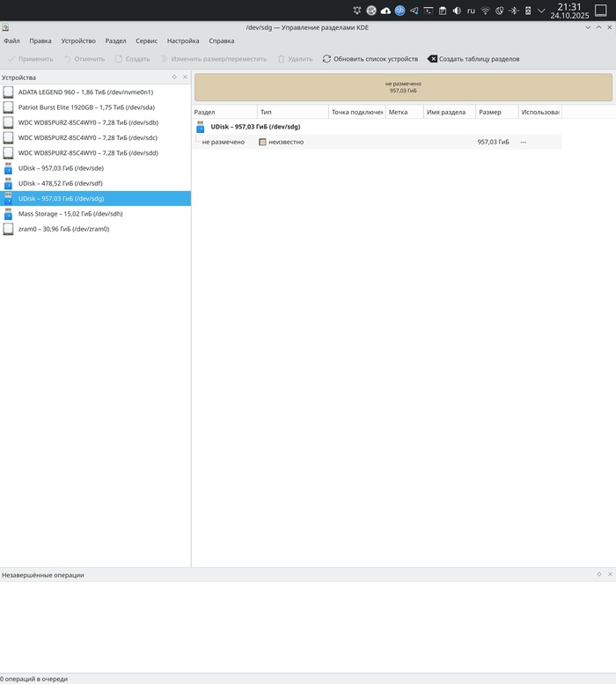Select the 'не размечено' partition row
This screenshot has height=684, width=616.
[223, 142]
